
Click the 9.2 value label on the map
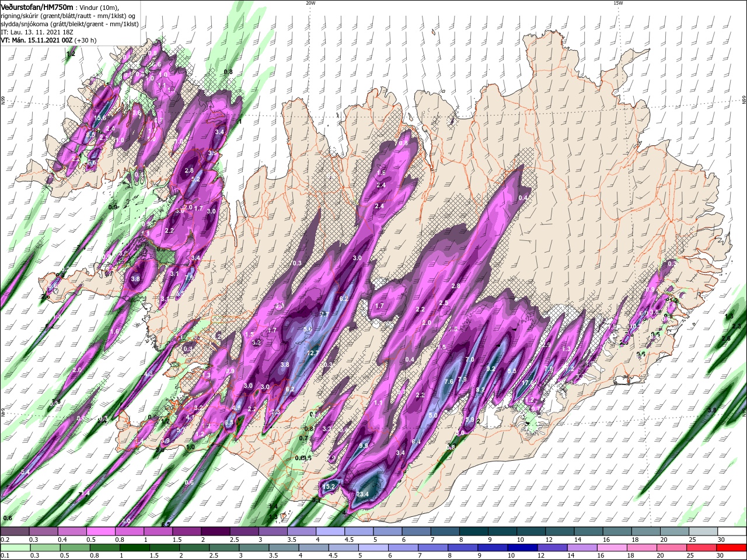point(491,369)
